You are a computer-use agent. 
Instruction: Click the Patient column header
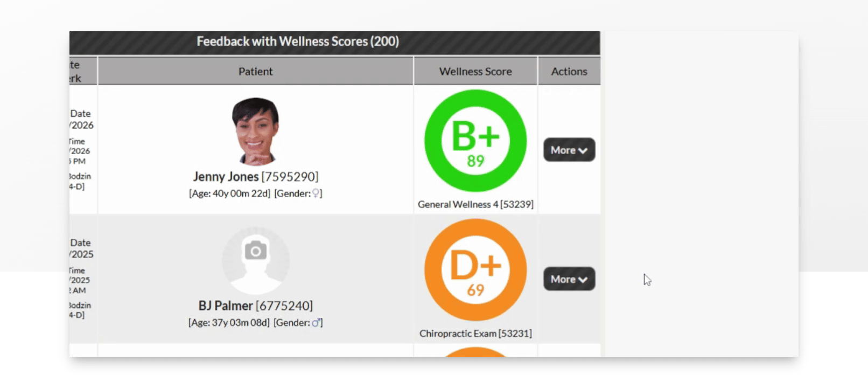pos(256,71)
